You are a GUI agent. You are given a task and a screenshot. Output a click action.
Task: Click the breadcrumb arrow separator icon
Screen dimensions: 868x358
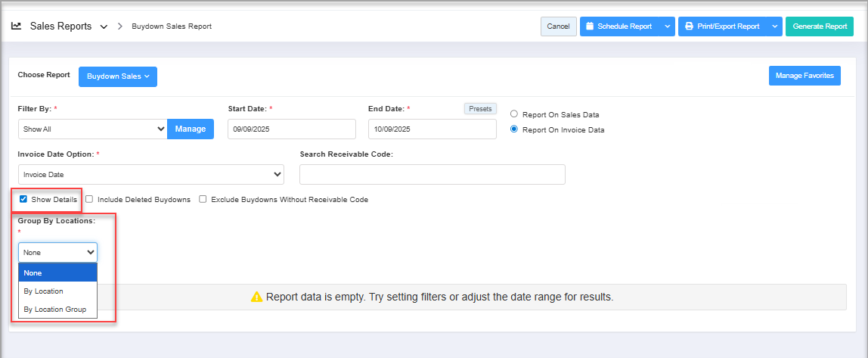119,26
